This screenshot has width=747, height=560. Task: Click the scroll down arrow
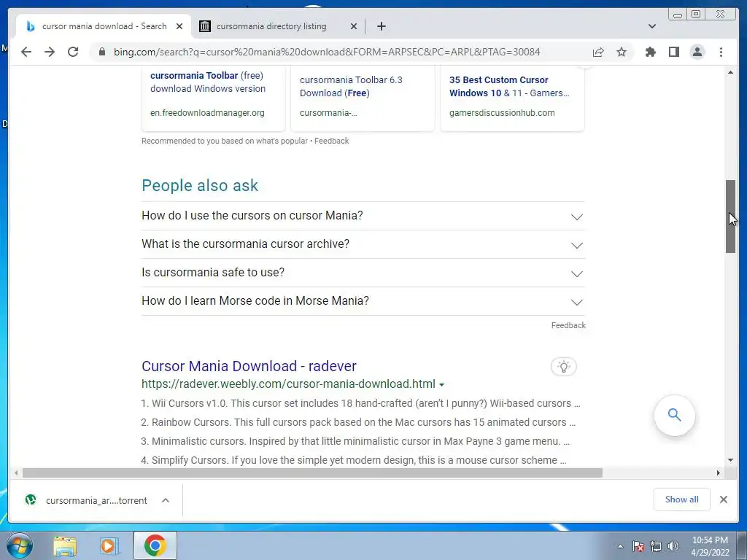730,460
